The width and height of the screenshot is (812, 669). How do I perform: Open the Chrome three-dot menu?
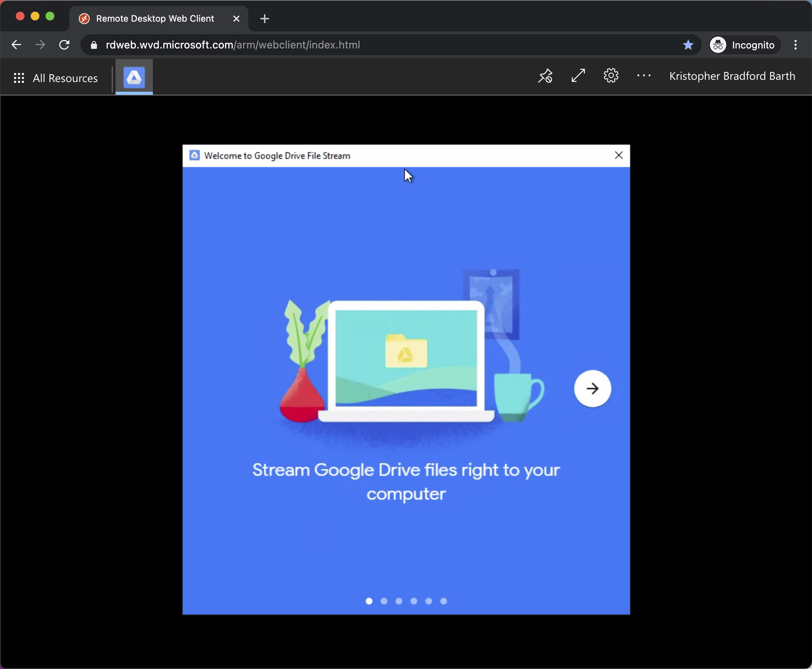[x=796, y=45]
